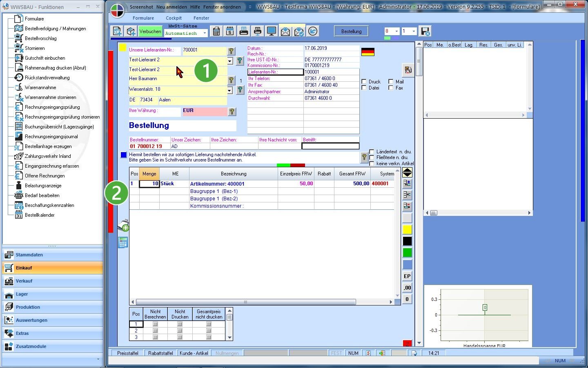588x368 pixels.
Task: Open the Verkauf section in sidebar
Action: click(53, 281)
